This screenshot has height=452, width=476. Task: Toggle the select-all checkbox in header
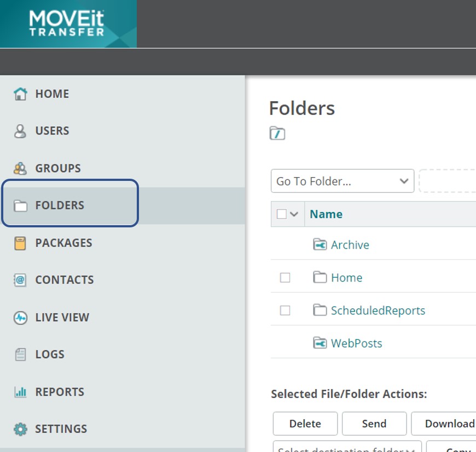click(281, 214)
